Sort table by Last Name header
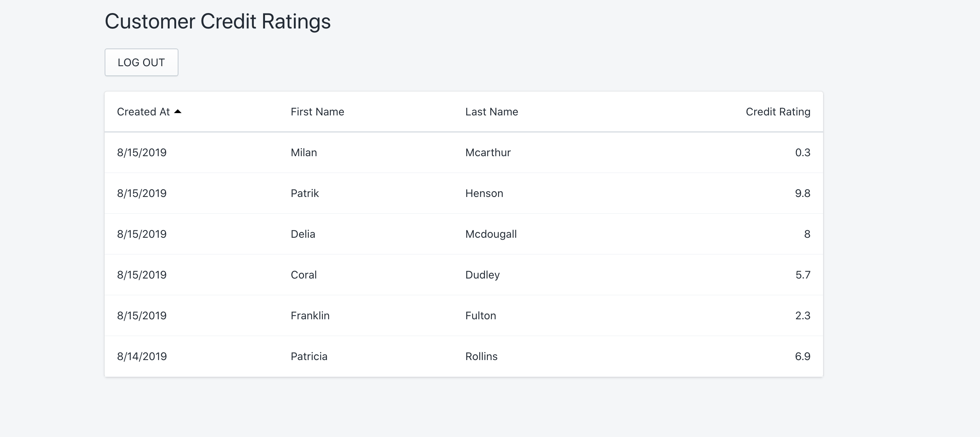980x437 pixels. 492,112
